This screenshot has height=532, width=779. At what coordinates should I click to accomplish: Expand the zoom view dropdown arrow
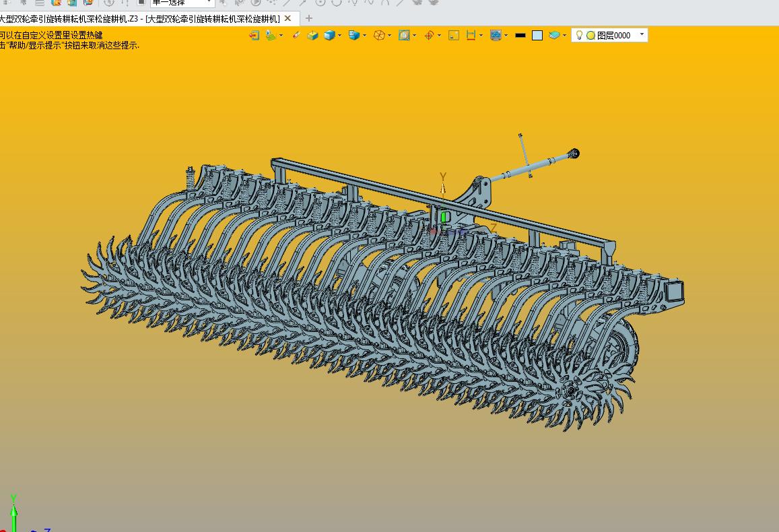point(414,35)
